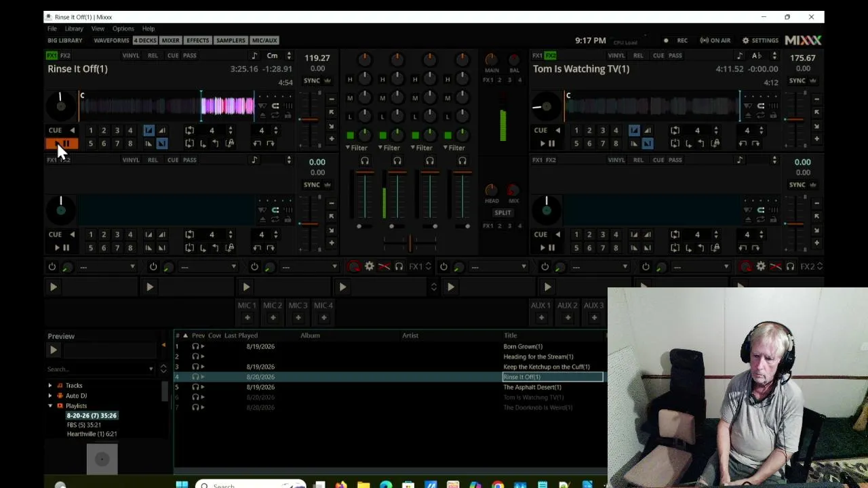The height and width of the screenshot is (488, 868).
Task: Click play/pause on Tom Is Watching TV deck
Action: click(547, 144)
